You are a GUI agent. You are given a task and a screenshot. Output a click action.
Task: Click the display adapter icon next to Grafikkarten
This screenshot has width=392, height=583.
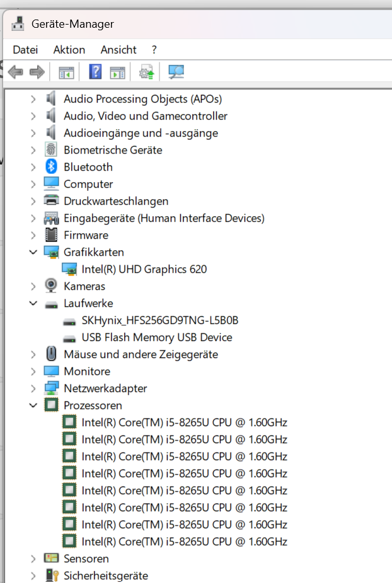tap(51, 252)
